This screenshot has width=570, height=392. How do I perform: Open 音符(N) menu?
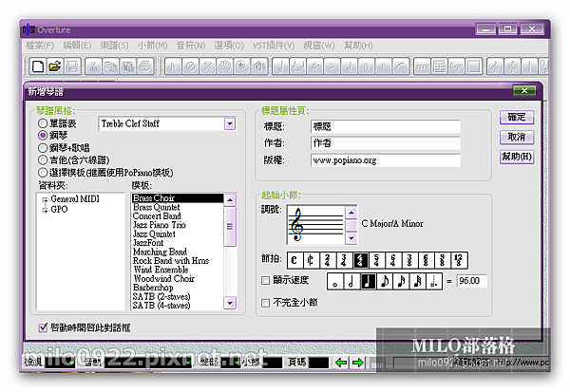[191, 46]
